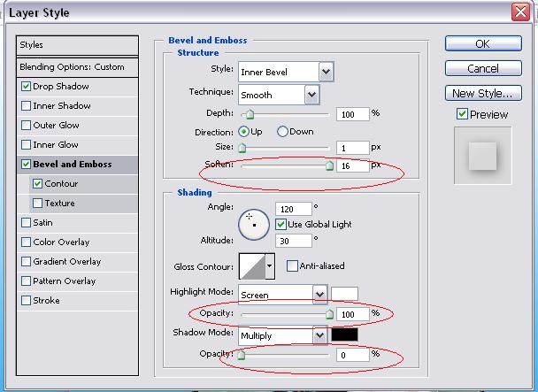Click the Shadow Opacity slider handle
The image size is (538, 392).
[242, 355]
